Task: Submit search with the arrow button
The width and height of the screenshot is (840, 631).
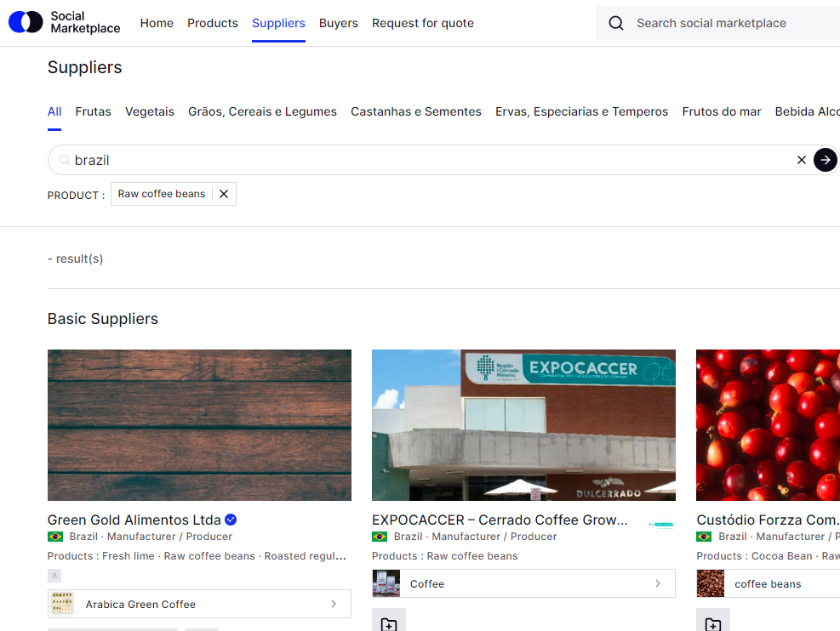Action: (x=825, y=160)
